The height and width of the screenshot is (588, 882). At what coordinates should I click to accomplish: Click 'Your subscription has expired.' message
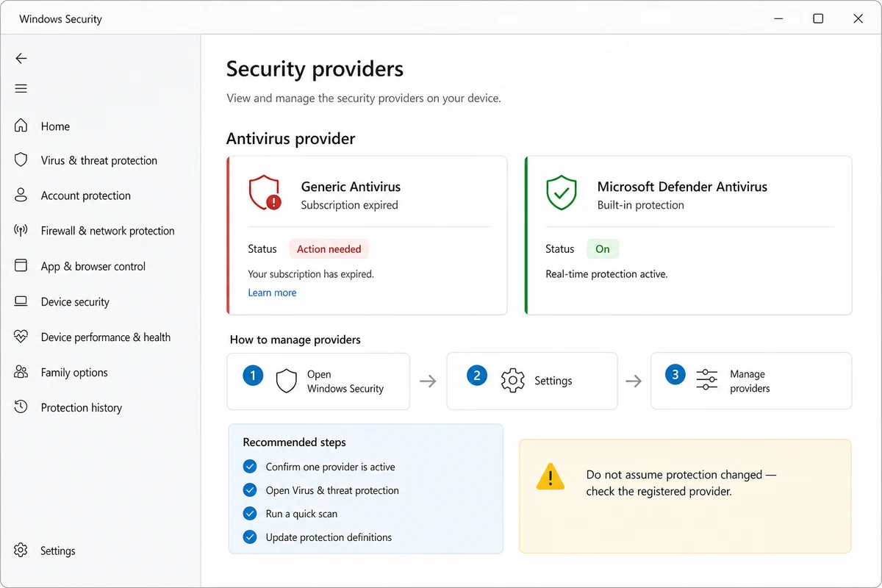[x=311, y=274]
